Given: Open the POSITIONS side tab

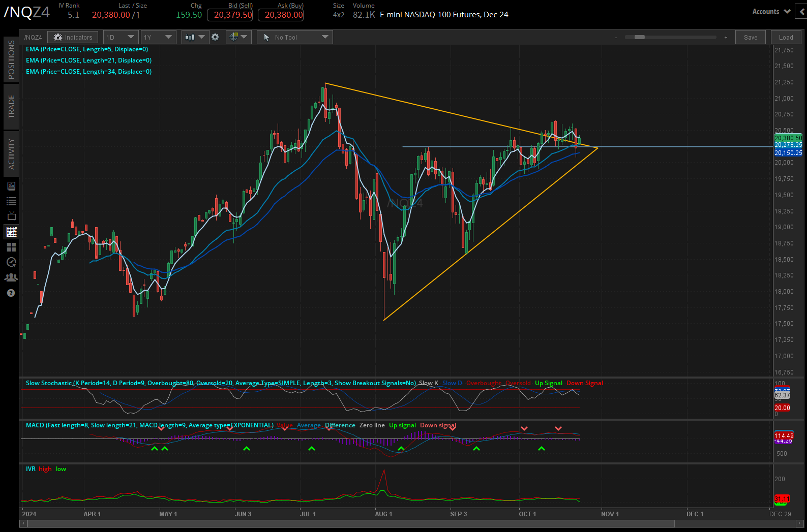Looking at the screenshot, I should pyautogui.click(x=11, y=60).
